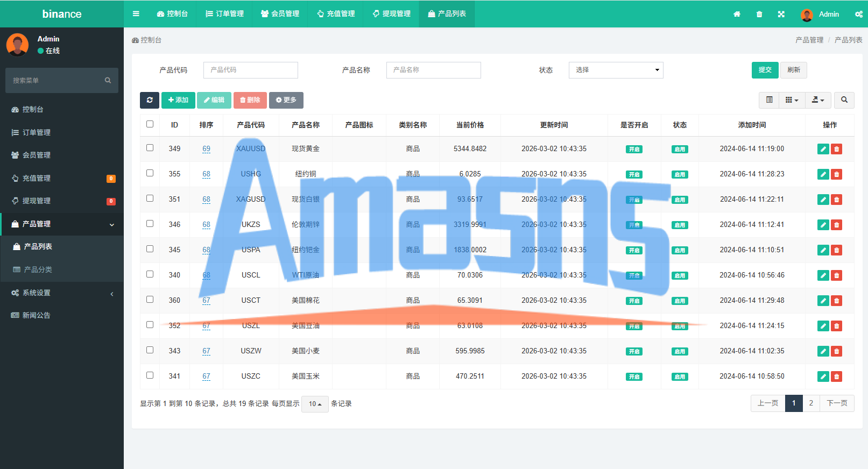The image size is (868, 469).
Task: Edit the USHG product row
Action: coord(823,174)
